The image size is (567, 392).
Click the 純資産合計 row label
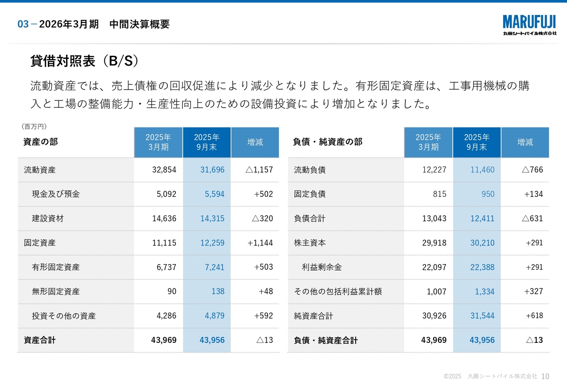tap(313, 316)
